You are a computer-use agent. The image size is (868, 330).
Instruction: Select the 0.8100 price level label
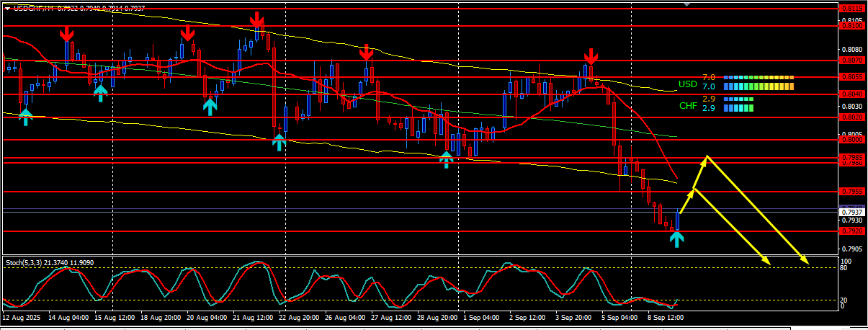(851, 25)
